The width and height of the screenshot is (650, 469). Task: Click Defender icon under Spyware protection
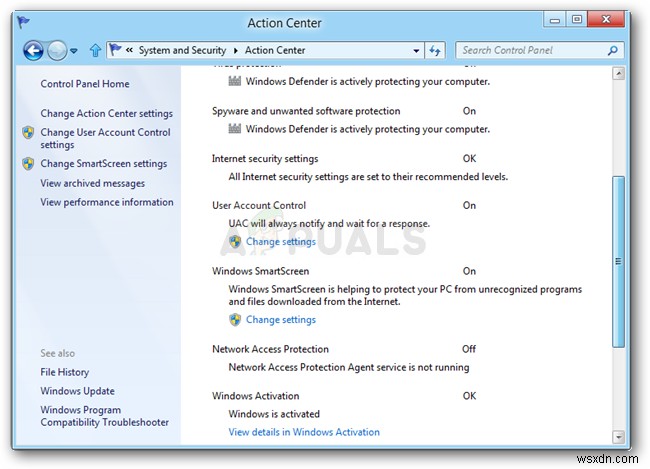(x=235, y=129)
